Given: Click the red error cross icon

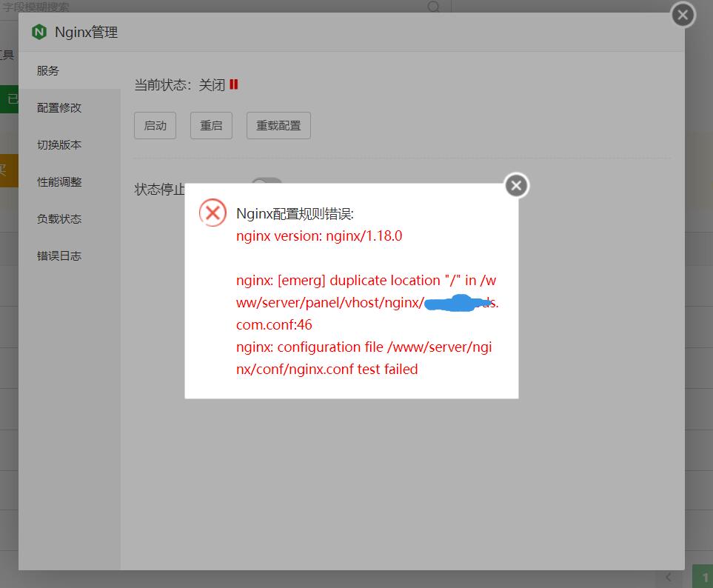Looking at the screenshot, I should click(212, 213).
